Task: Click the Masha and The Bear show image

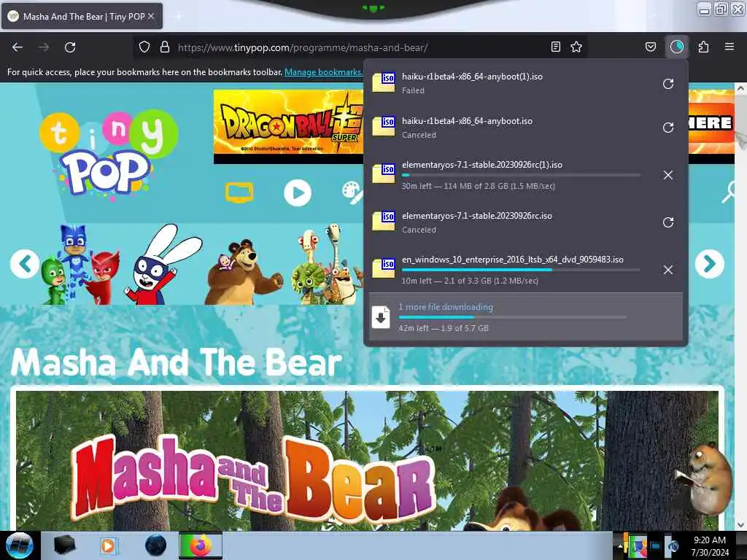Action: tap(367, 461)
